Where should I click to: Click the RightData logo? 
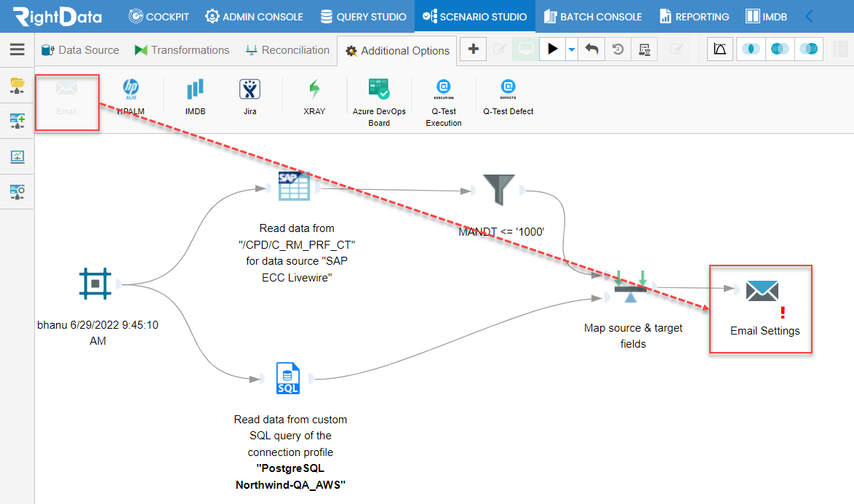pyautogui.click(x=57, y=16)
